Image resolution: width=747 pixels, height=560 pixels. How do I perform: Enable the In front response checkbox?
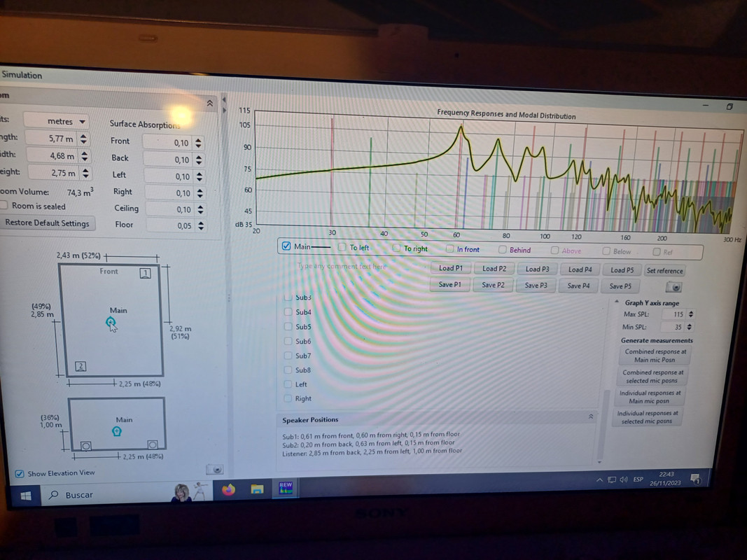coord(449,248)
